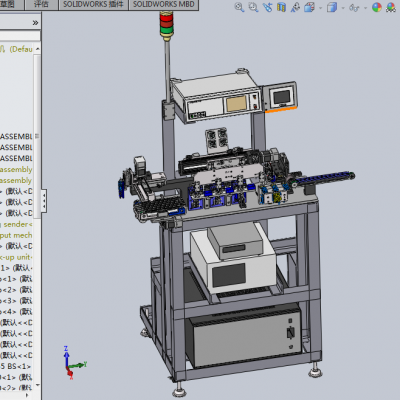
Task: Expand the panel tabs double-chevron
Action: tap(35, 23)
